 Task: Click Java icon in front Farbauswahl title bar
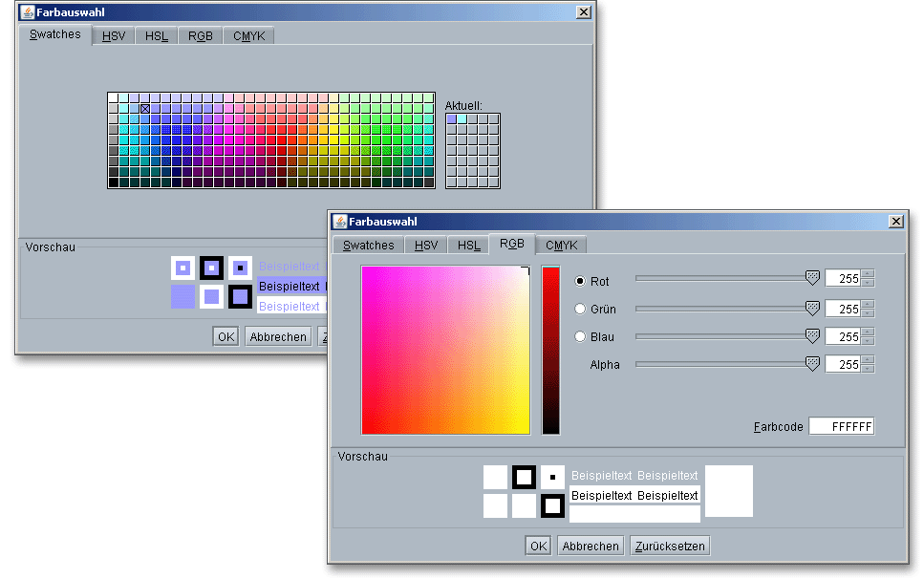click(339, 222)
